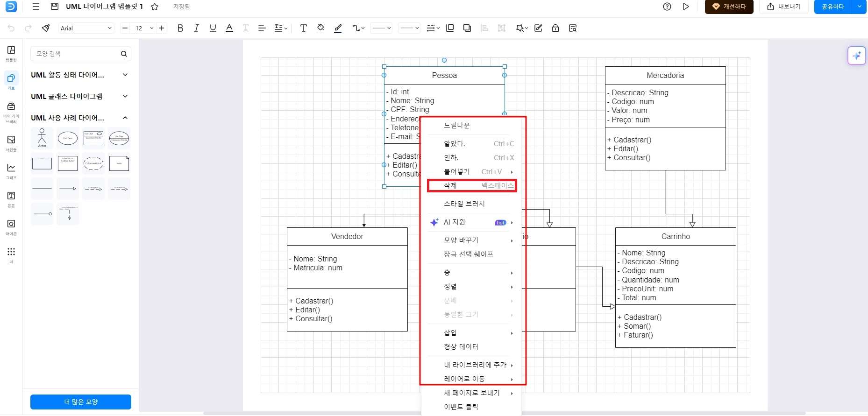Image resolution: width=868 pixels, height=416 pixels.
Task: Toggle italic formatting
Action: (x=196, y=28)
